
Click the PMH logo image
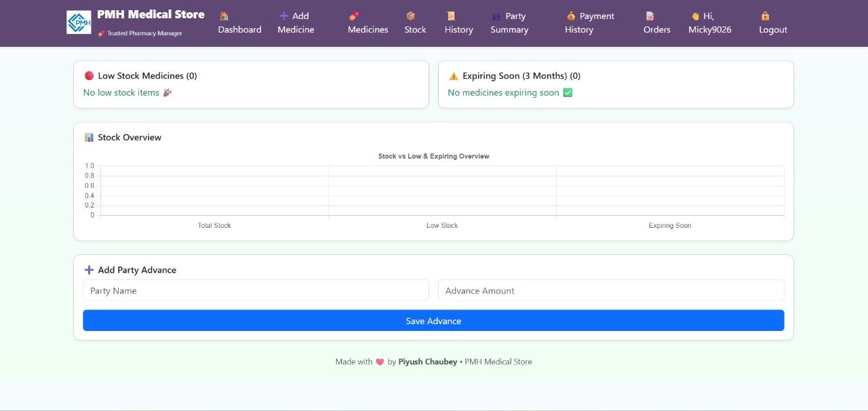pos(79,22)
